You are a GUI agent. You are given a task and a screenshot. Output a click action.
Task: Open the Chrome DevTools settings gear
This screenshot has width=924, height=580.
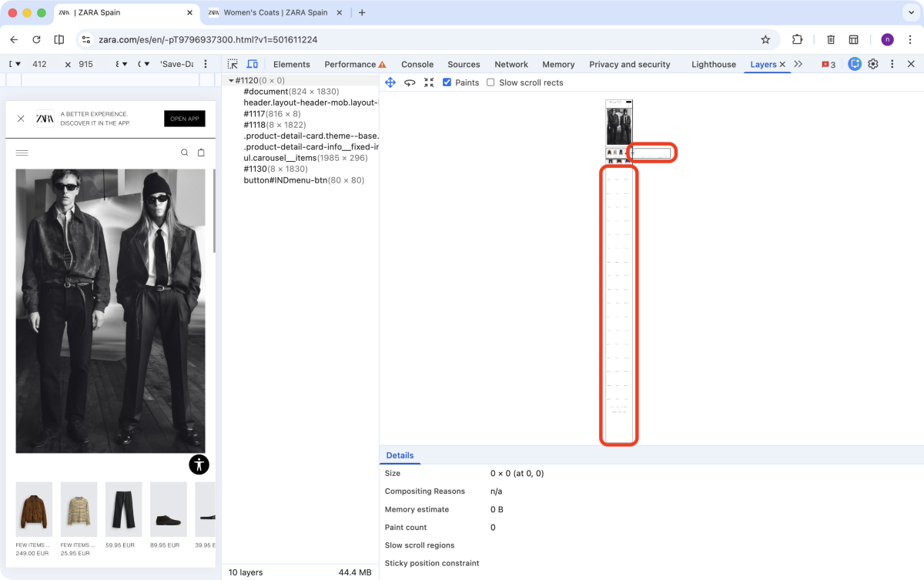point(872,64)
